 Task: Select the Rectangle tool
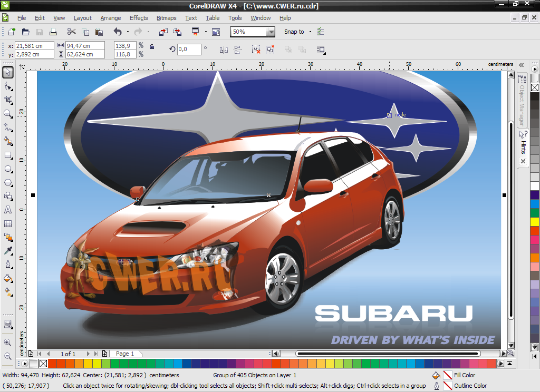point(8,155)
